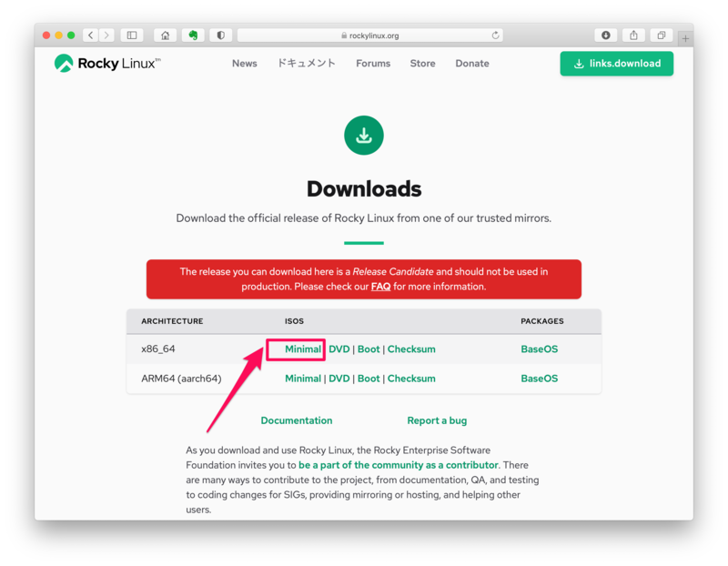The height and width of the screenshot is (566, 728).
Task: Download x86_64 Minimal ISO
Action: (x=303, y=349)
